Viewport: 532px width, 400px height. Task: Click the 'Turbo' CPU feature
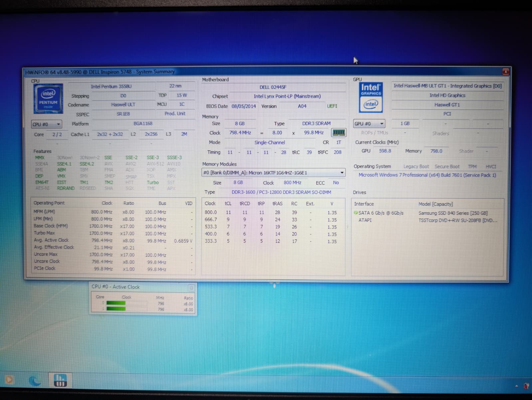point(153,182)
